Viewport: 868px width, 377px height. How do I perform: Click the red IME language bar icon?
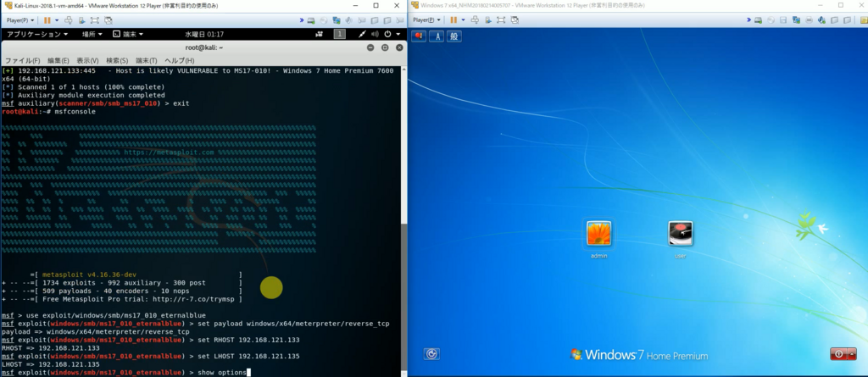pos(419,36)
